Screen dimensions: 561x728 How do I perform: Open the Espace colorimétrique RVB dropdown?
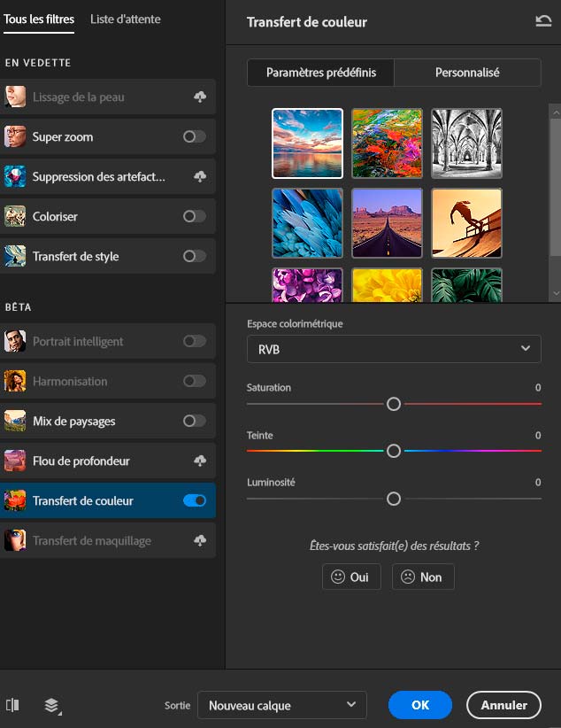coord(394,349)
